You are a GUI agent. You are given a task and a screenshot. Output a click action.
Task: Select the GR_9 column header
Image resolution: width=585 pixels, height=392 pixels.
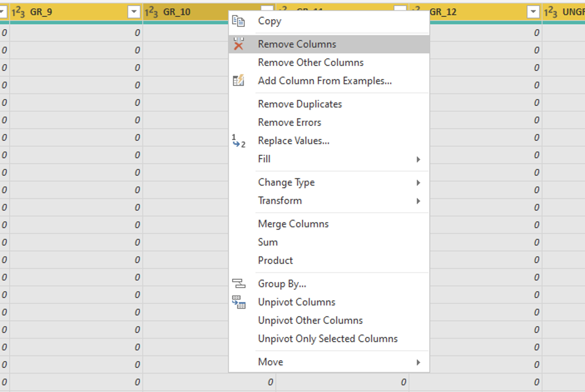point(76,12)
